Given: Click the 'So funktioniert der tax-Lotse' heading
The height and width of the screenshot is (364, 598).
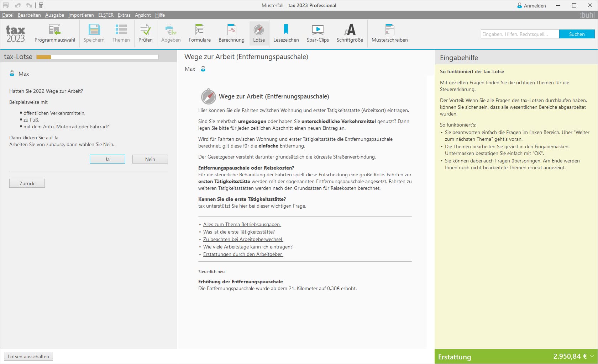Looking at the screenshot, I should tap(472, 71).
